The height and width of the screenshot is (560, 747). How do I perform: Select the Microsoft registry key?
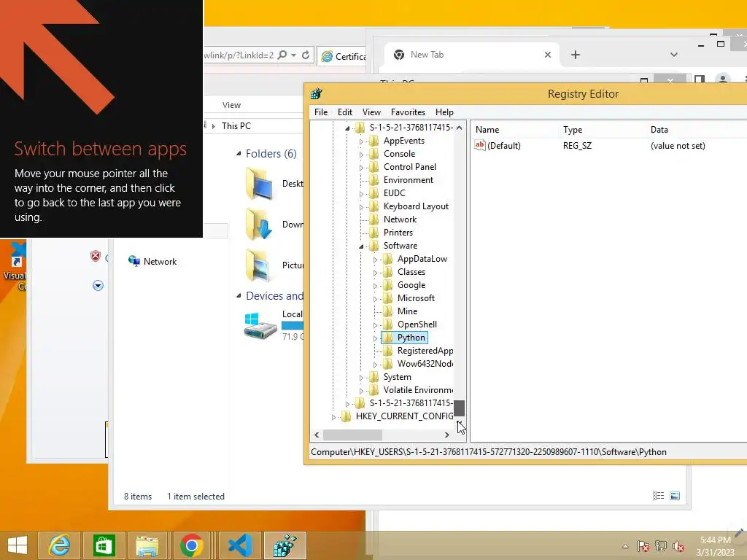click(x=416, y=298)
